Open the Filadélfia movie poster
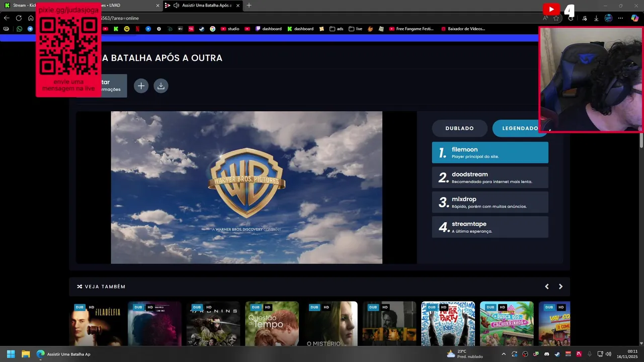Viewport: 644px width, 362px height. pos(96,324)
